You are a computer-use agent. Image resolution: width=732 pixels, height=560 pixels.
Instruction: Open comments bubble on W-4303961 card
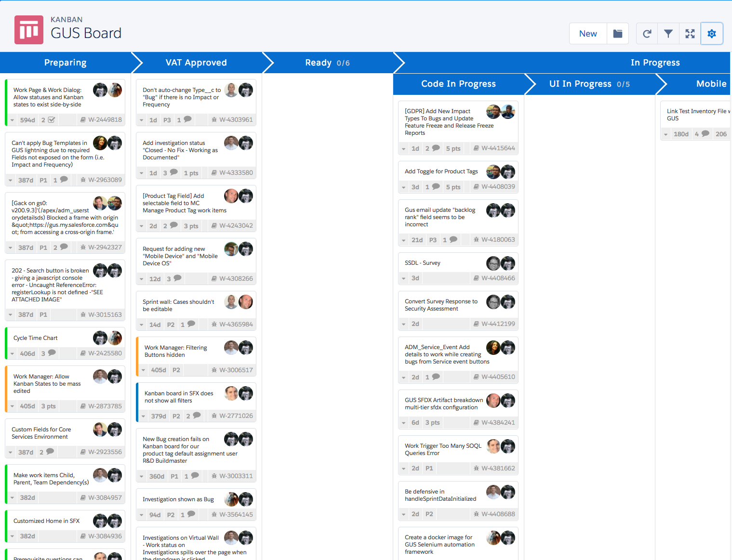point(188,119)
